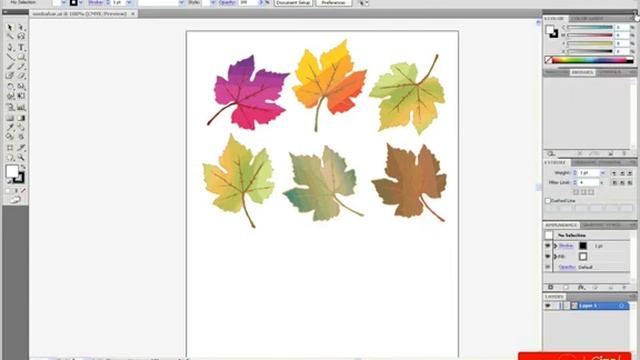This screenshot has width=640, height=360.
Task: Click the Preferences button
Action: click(x=333, y=2)
